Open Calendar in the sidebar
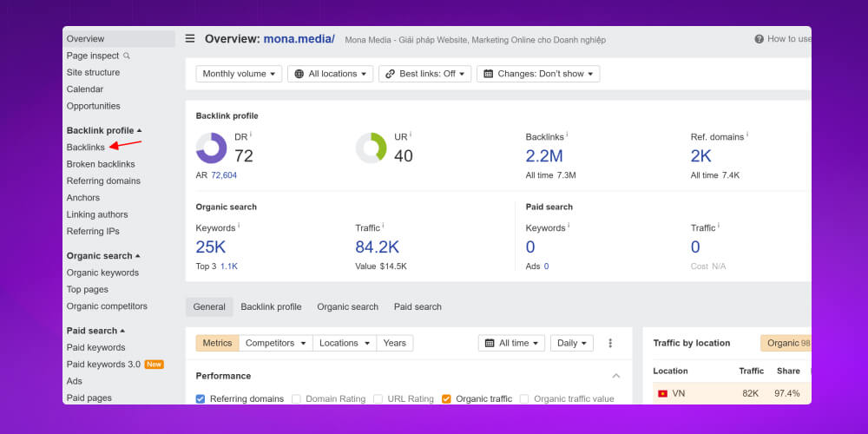Image resolution: width=868 pixels, height=434 pixels. tap(85, 89)
